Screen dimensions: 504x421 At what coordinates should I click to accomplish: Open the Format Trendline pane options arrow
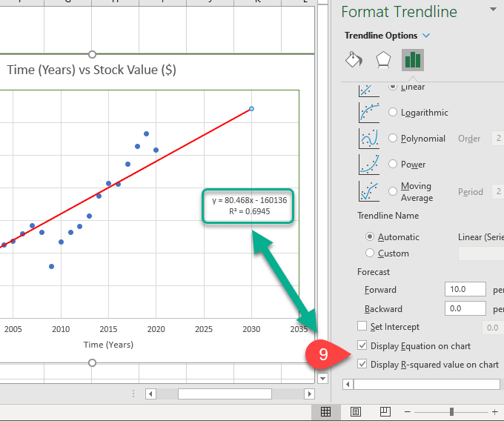[493, 10]
